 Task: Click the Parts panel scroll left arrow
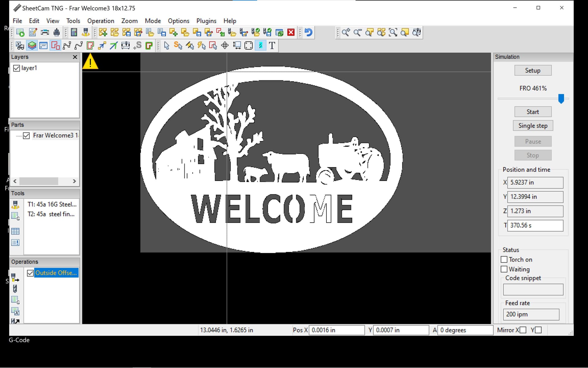[15, 181]
